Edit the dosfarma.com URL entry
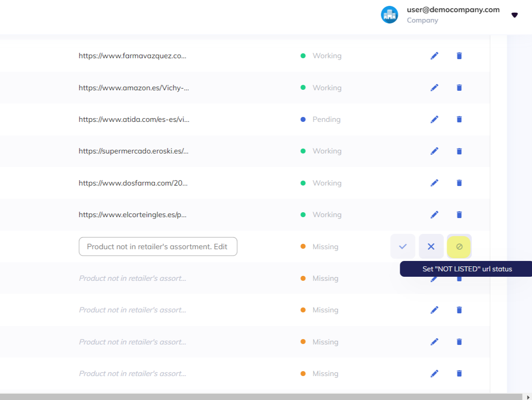Image resolution: width=532 pixels, height=400 pixels. tap(434, 183)
